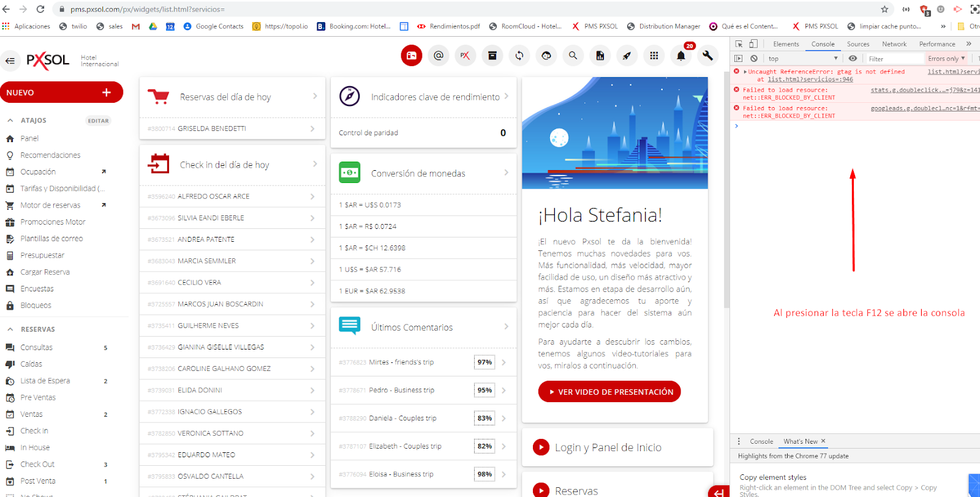Image resolution: width=980 pixels, height=497 pixels.
Task: Open Daniela Couples trip comment 83%
Action: pyautogui.click(x=423, y=418)
